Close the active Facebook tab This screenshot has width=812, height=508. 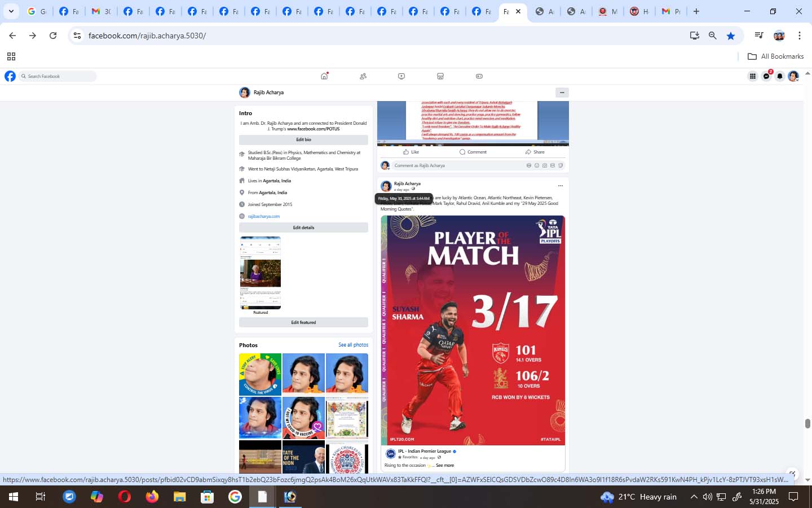(518, 11)
